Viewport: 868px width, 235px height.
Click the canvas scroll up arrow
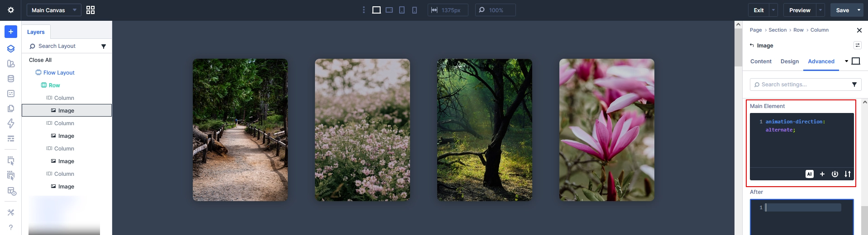738,24
